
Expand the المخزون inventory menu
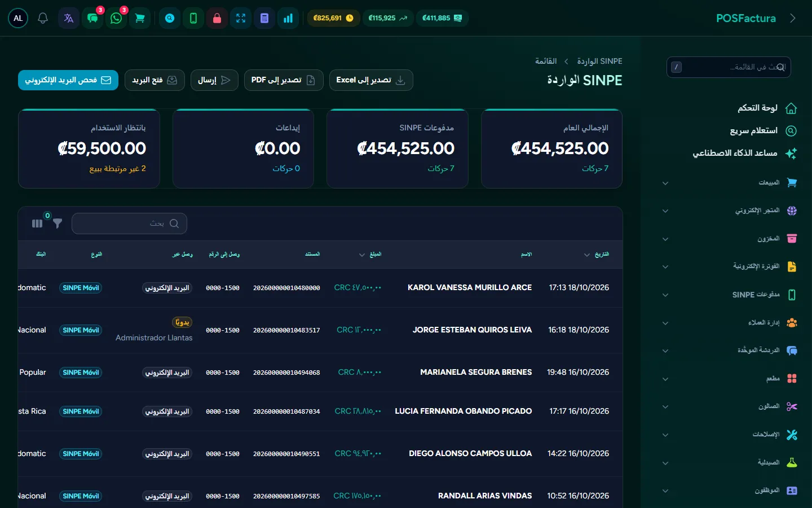[x=730, y=239]
